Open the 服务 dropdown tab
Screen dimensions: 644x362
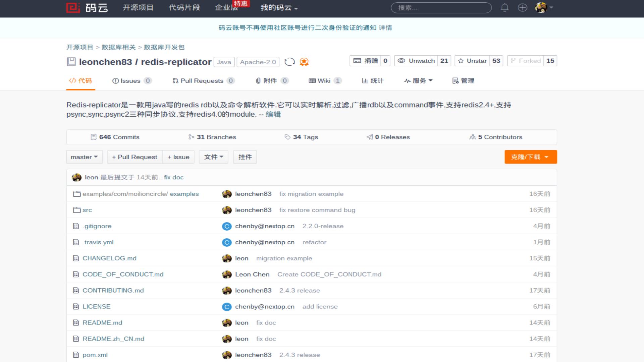tap(418, 81)
